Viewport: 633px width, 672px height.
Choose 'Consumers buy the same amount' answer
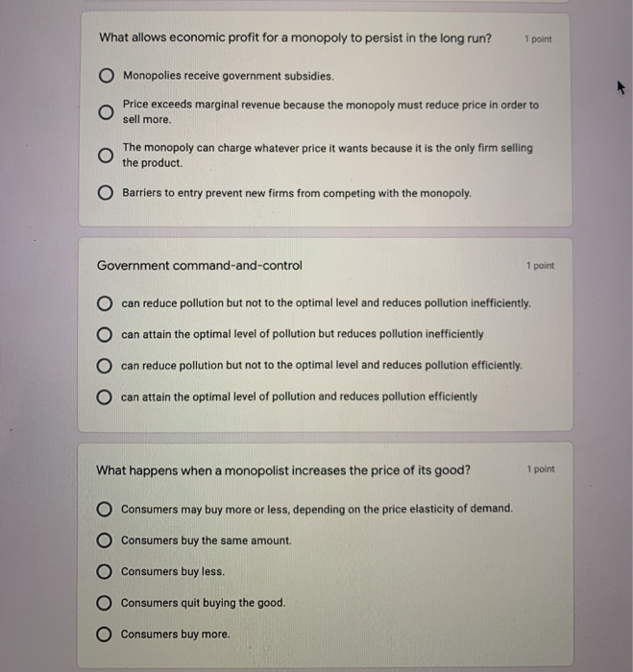(104, 540)
